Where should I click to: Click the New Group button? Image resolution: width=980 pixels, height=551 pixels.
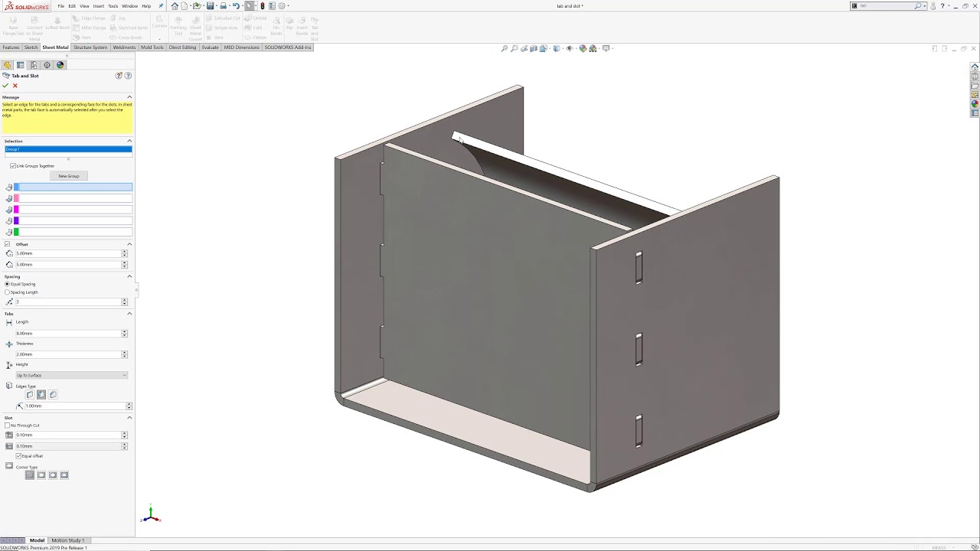[x=69, y=176]
